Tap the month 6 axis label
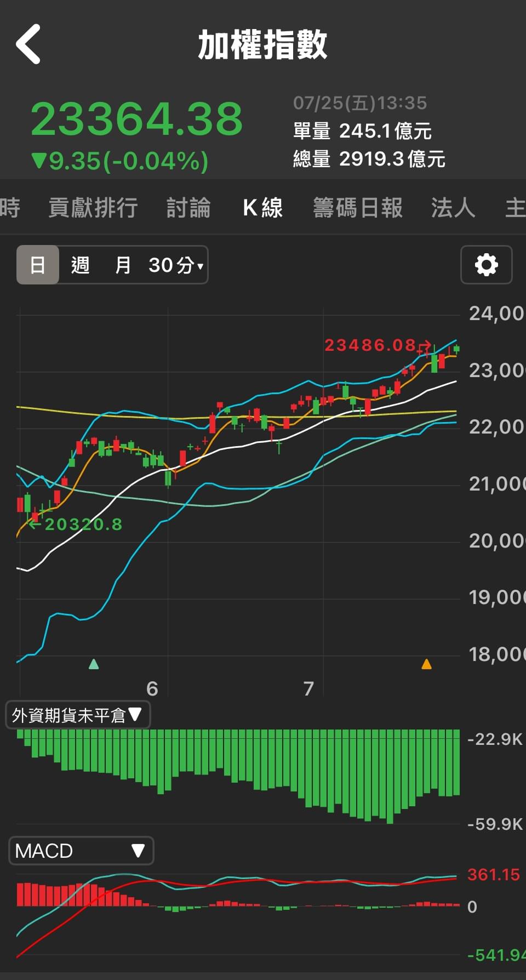 (x=152, y=688)
